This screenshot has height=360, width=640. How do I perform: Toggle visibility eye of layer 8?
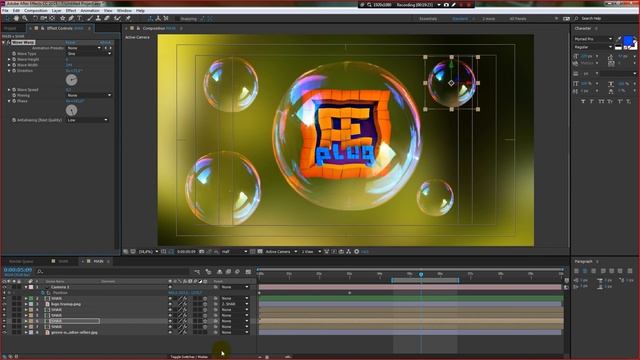(4, 333)
